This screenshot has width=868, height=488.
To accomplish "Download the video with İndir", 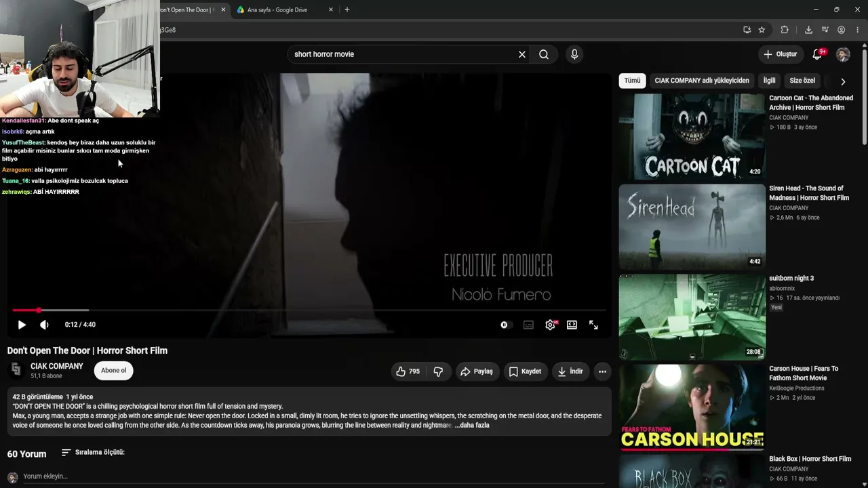I will tap(570, 371).
